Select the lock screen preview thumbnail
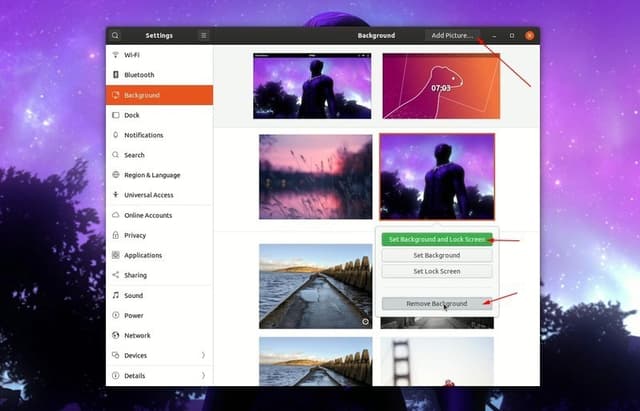Viewport: 640px width, 411px height. [x=441, y=86]
